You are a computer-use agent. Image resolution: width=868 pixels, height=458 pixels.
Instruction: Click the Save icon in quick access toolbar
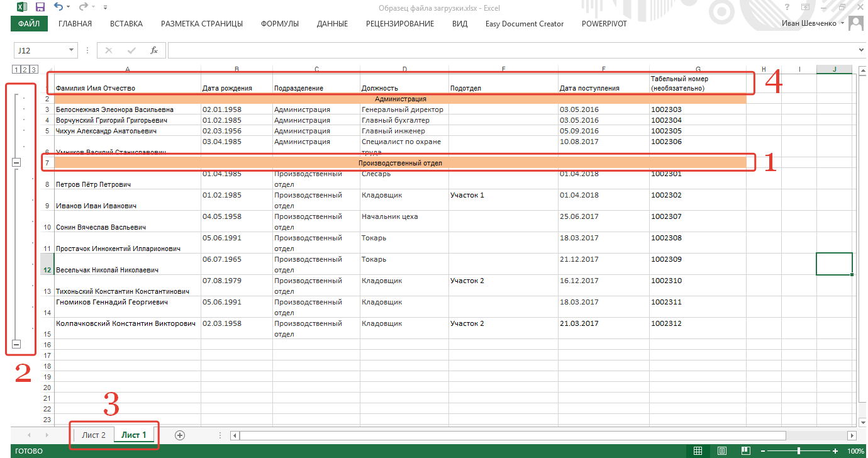pos(40,8)
